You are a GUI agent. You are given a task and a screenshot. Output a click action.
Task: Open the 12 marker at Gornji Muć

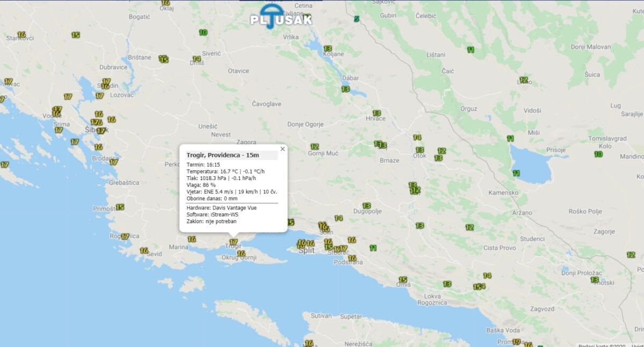314,147
